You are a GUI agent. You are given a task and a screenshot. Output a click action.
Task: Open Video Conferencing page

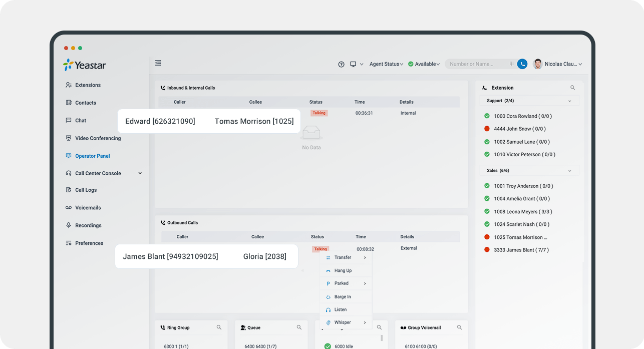[x=98, y=138]
